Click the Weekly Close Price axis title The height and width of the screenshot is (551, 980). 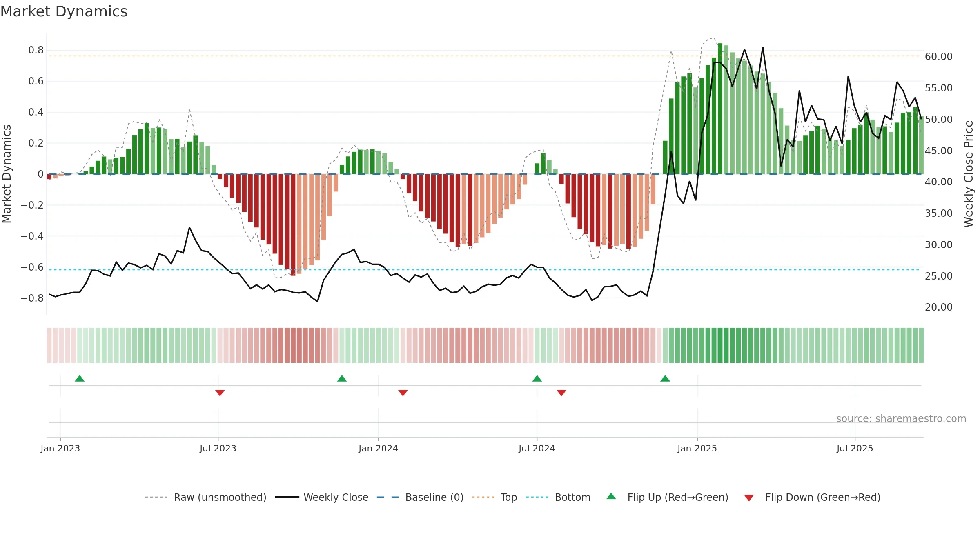pyautogui.click(x=969, y=174)
